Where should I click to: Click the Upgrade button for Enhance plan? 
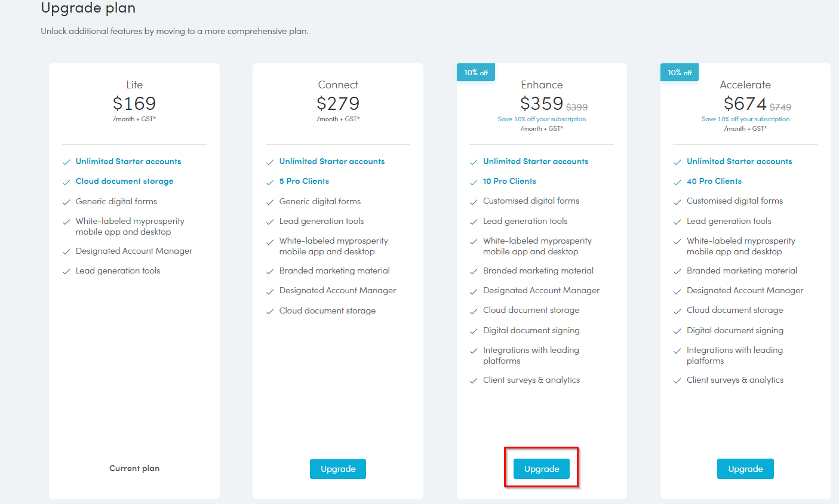542,469
